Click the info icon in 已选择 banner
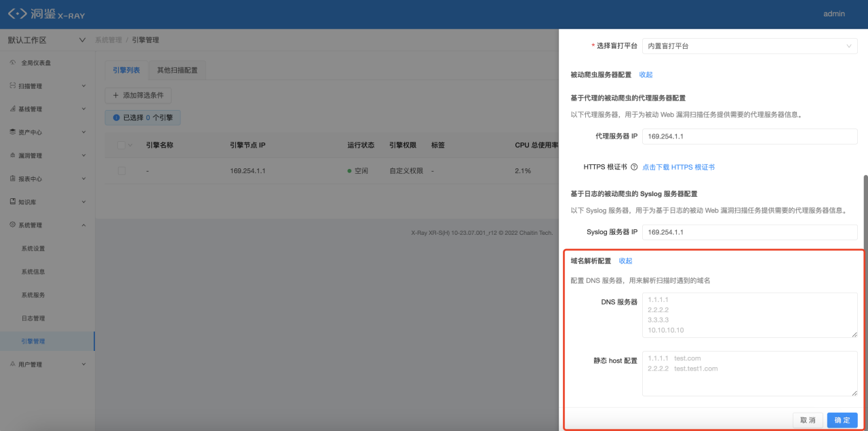 click(x=116, y=117)
